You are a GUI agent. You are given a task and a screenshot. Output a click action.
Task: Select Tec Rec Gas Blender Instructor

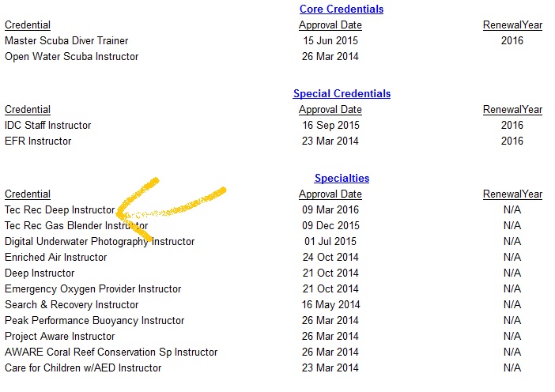[76, 226]
